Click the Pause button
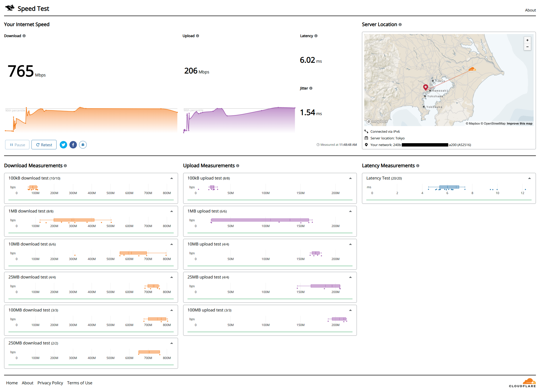The image size is (540, 392). pos(17,145)
